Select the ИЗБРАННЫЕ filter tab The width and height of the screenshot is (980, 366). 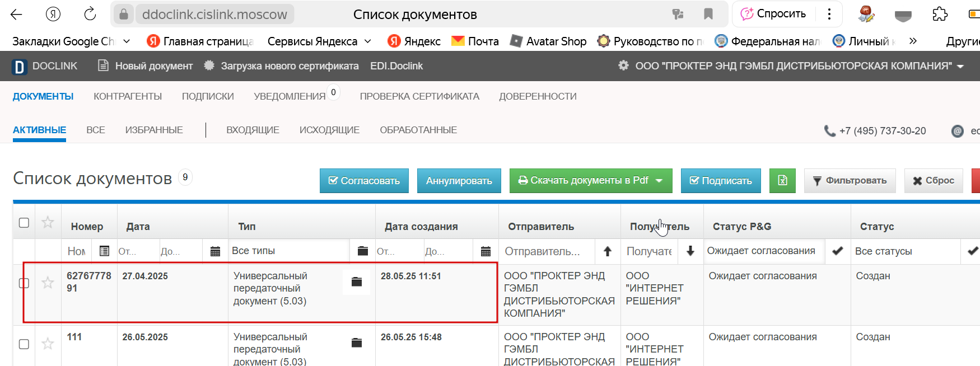154,130
